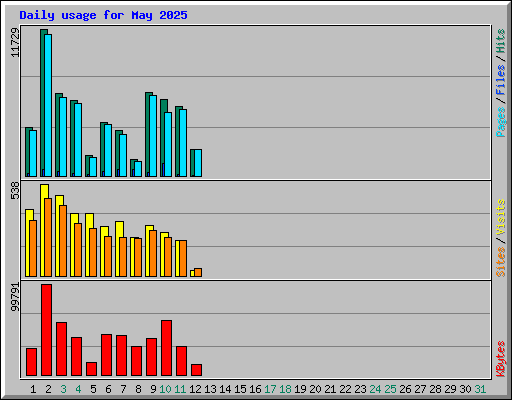Viewport: 512px width, 400px height.
Task: Click day 21 on the x-axis
Action: 330,389
